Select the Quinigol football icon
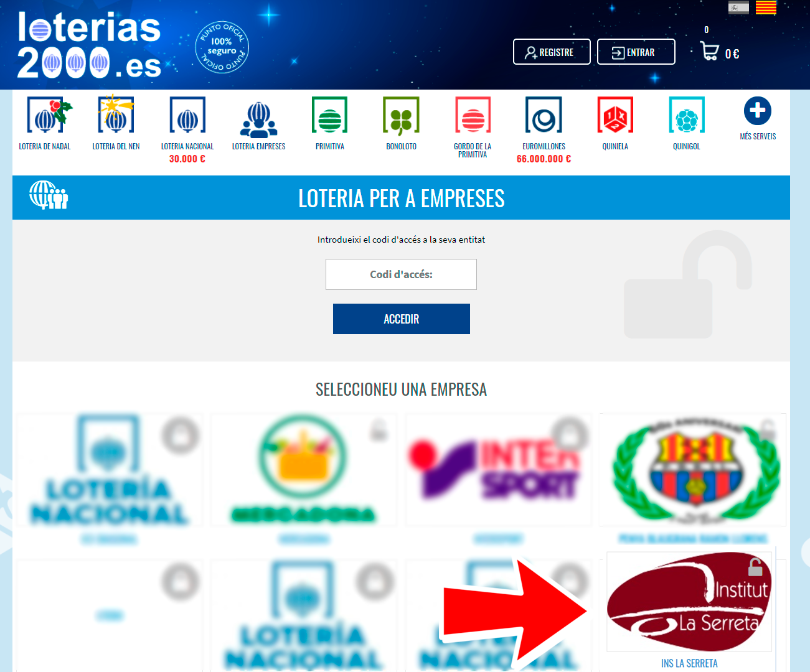 point(686,115)
